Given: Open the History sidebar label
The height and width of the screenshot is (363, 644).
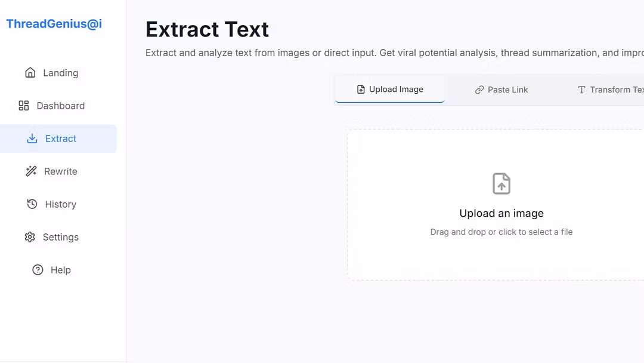Looking at the screenshot, I should pos(61,204).
